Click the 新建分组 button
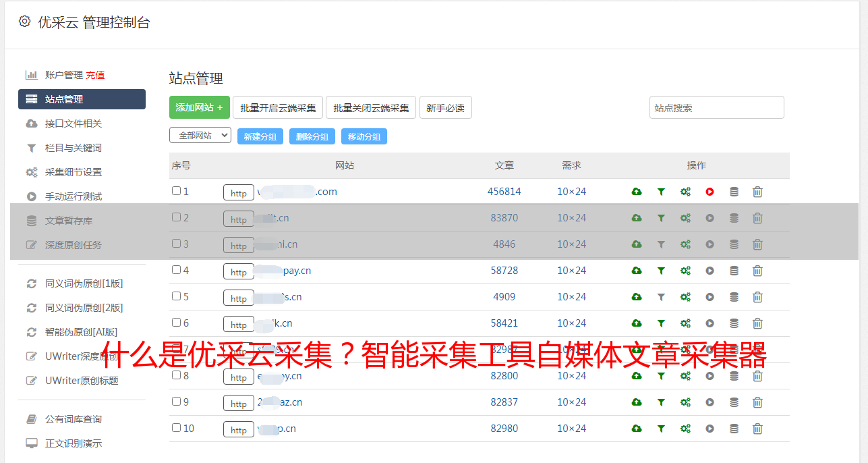Screen dimensions: 868x463 [x=260, y=136]
